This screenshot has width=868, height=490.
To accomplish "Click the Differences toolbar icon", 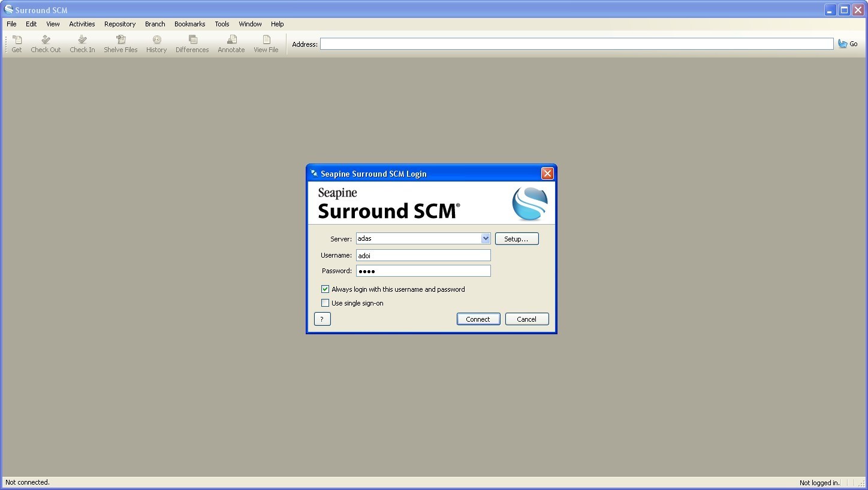I will coord(192,44).
